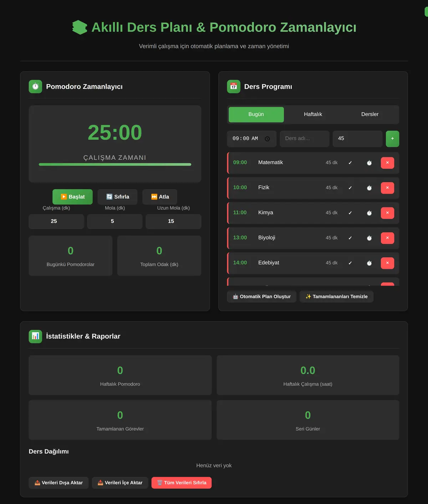Click the 09:00 AM time input
The height and width of the screenshot is (504, 428).
[252, 139]
